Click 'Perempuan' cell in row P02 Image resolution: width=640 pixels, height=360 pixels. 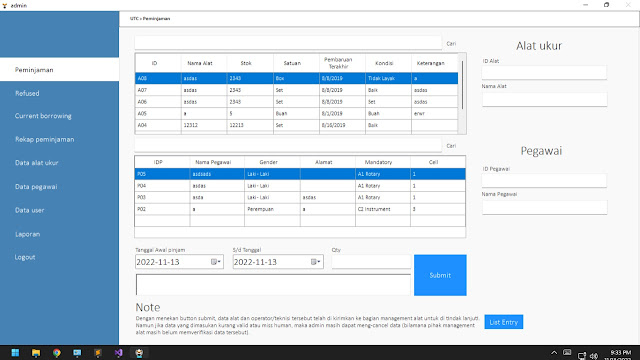[x=272, y=209]
